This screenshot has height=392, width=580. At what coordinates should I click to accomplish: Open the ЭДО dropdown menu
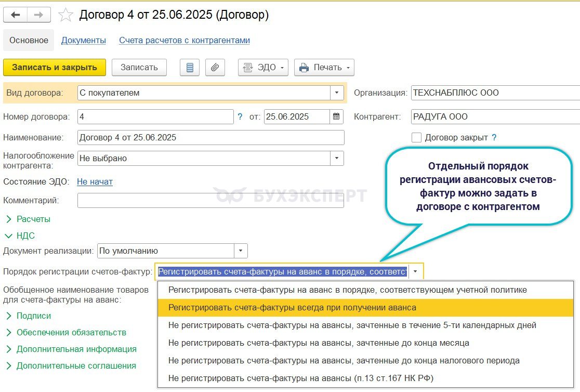pyautogui.click(x=263, y=68)
